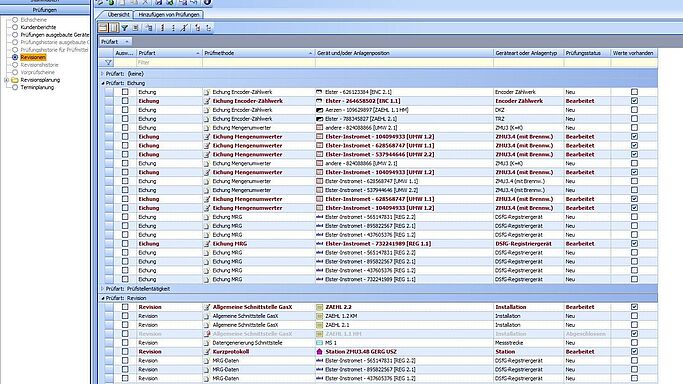Click the filter row funnel icon

pyautogui.click(x=108, y=63)
